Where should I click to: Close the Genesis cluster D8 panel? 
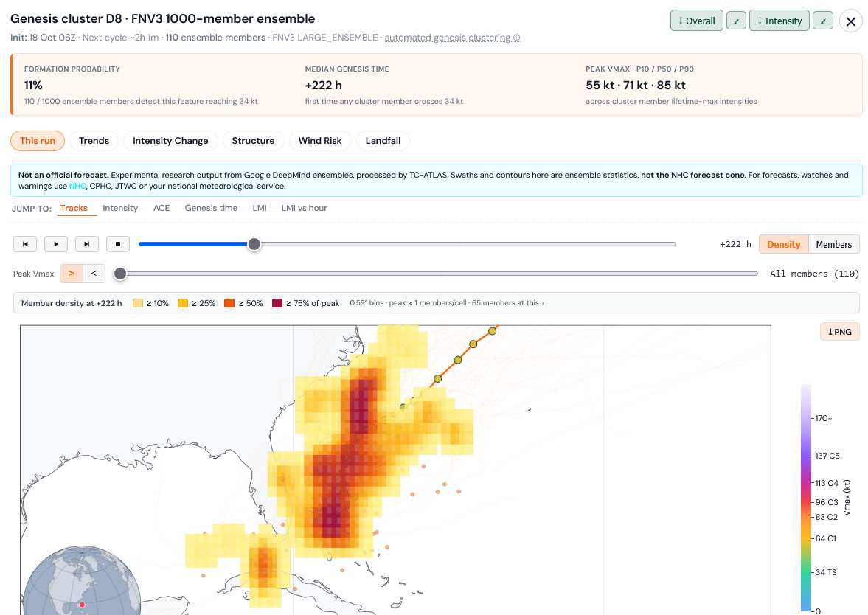coord(851,21)
